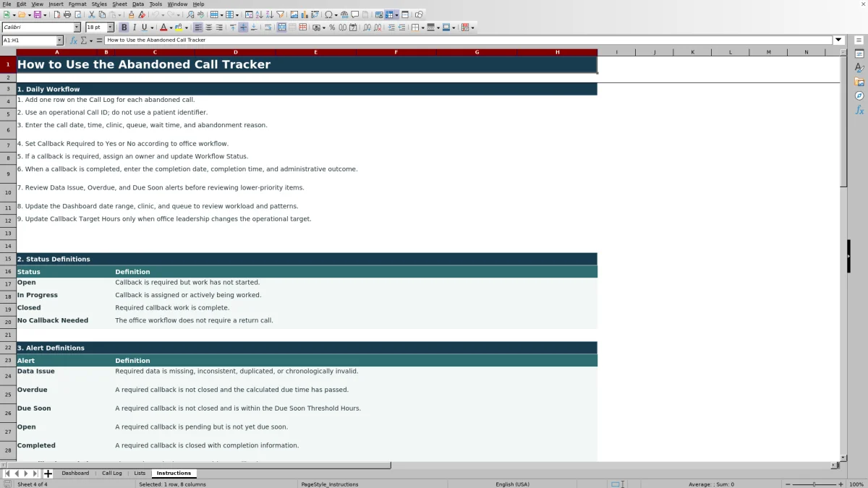Click the Insert Chart icon

[x=305, y=14]
